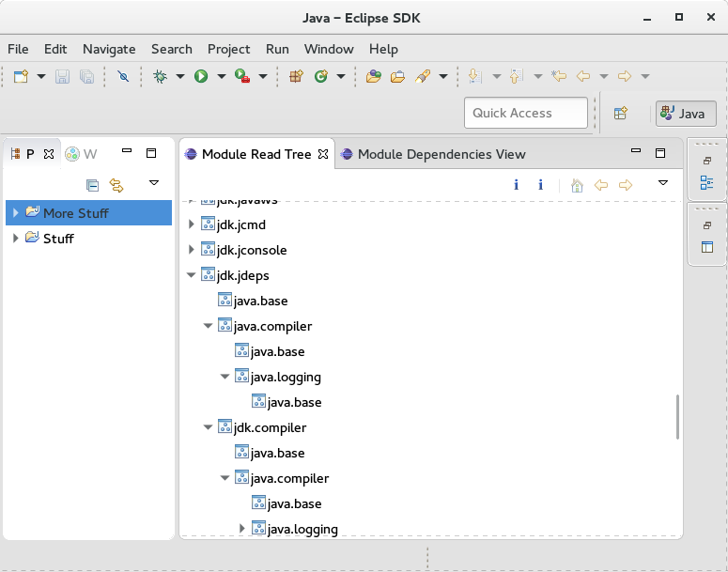
Task: Open the Help menu
Action: [x=383, y=49]
